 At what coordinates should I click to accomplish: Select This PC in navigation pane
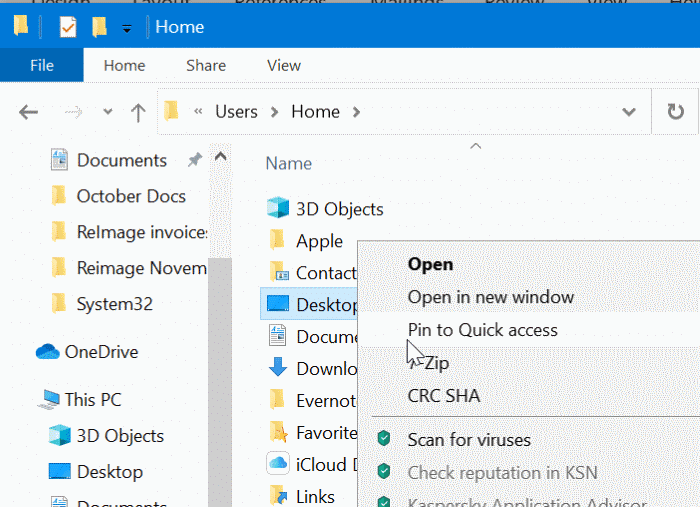pyautogui.click(x=93, y=400)
